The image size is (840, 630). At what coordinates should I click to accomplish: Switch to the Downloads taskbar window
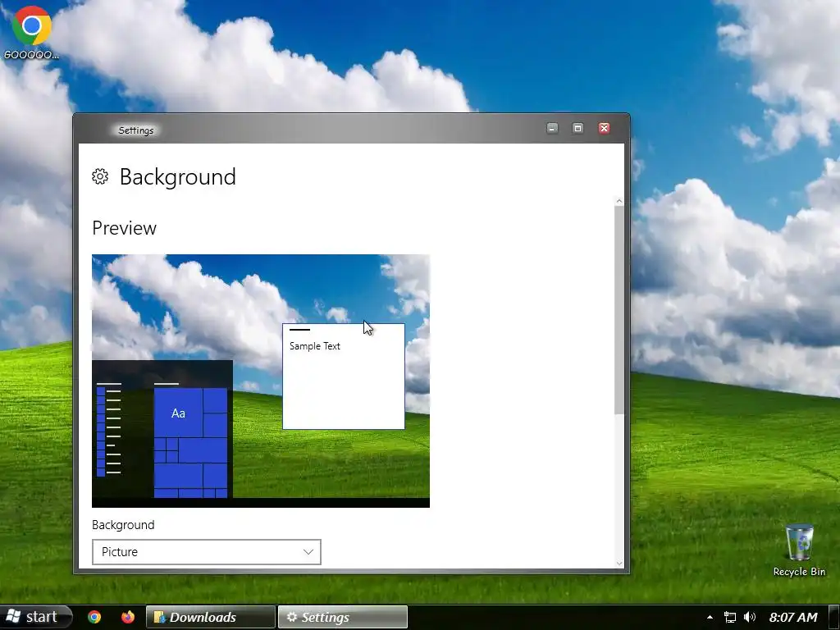[x=211, y=617]
